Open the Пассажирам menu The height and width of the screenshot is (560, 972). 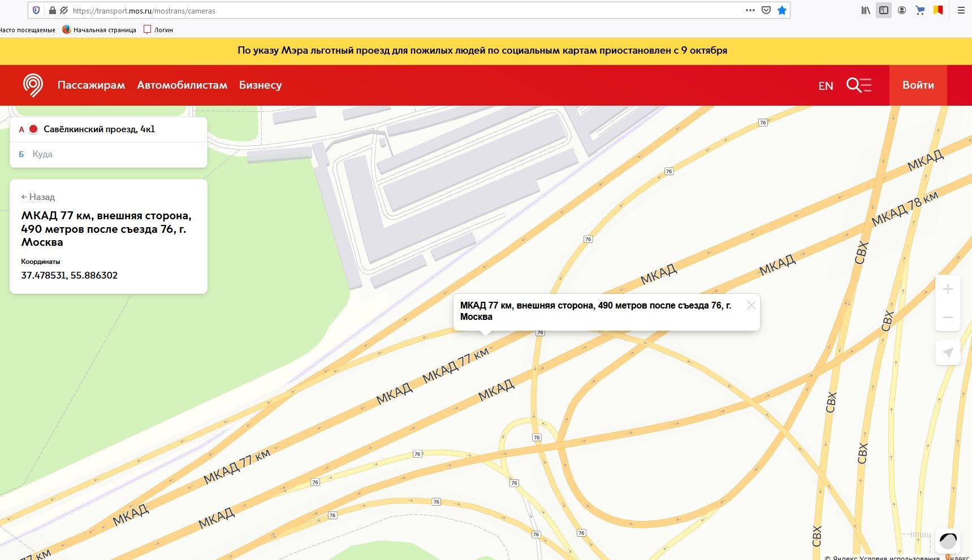click(x=91, y=85)
